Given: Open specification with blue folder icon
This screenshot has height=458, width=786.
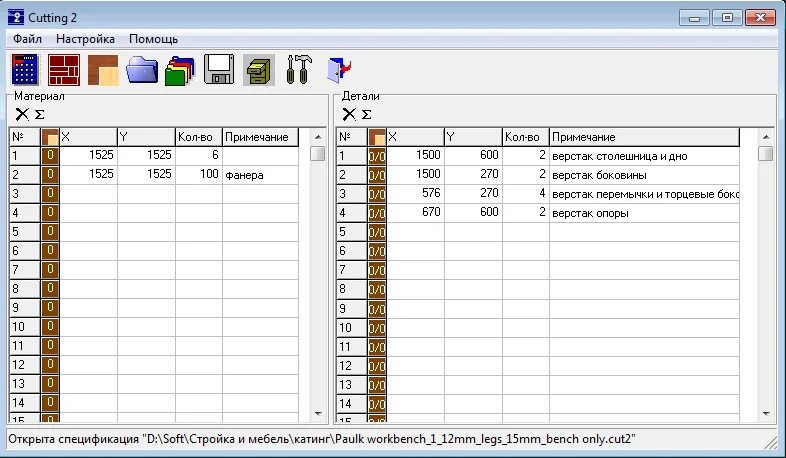Looking at the screenshot, I should point(142,70).
